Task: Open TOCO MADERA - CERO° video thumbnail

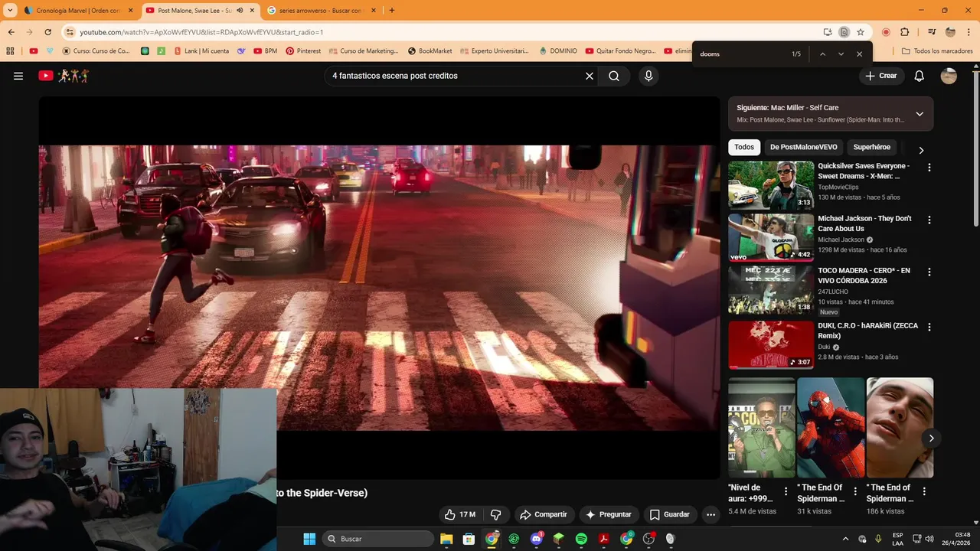Action: coord(771,289)
